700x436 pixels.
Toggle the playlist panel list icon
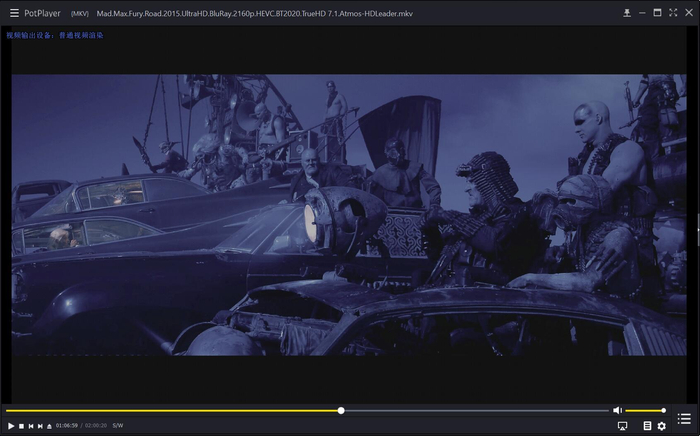[x=684, y=419]
